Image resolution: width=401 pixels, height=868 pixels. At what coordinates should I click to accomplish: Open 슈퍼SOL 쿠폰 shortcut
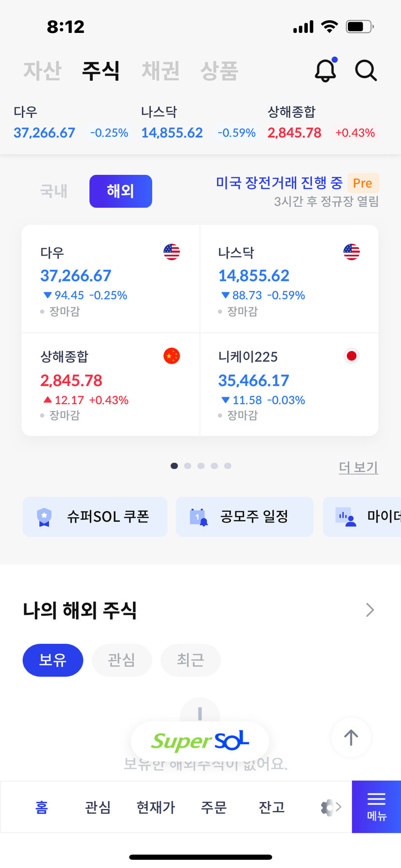pyautogui.click(x=95, y=517)
